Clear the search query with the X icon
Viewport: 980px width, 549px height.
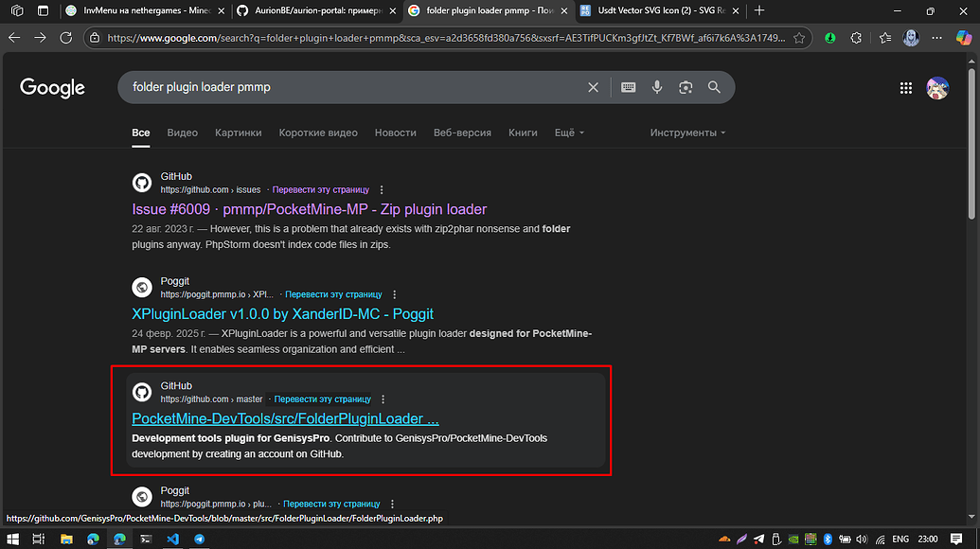[x=593, y=86]
